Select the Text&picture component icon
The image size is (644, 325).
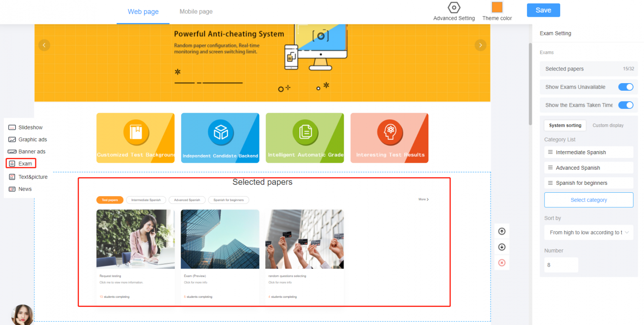(x=11, y=176)
